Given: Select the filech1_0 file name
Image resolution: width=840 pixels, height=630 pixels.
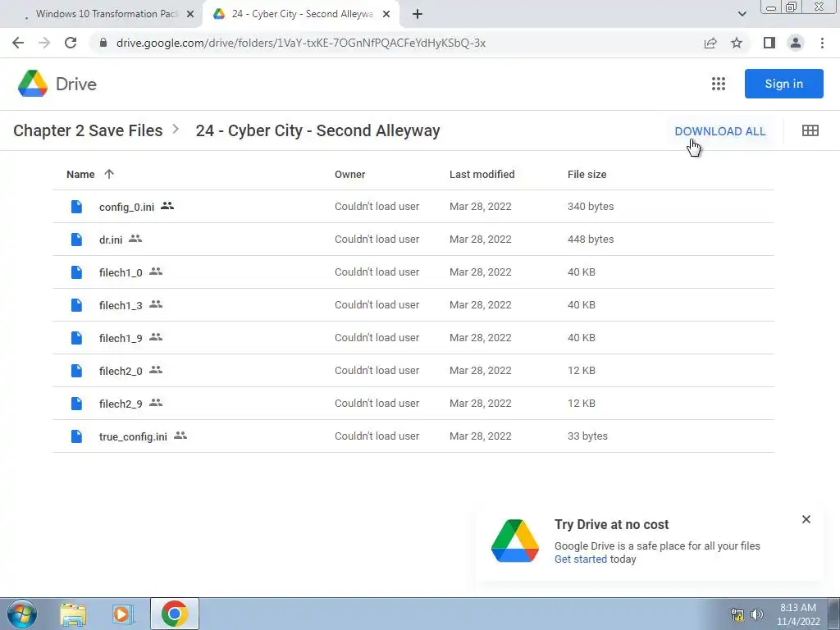Looking at the screenshot, I should pyautogui.click(x=121, y=272).
